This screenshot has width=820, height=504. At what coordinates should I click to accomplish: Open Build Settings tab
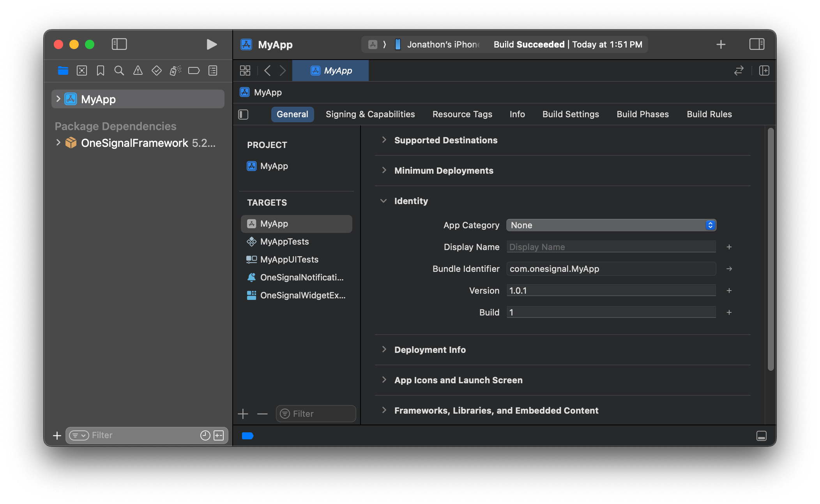coord(571,114)
